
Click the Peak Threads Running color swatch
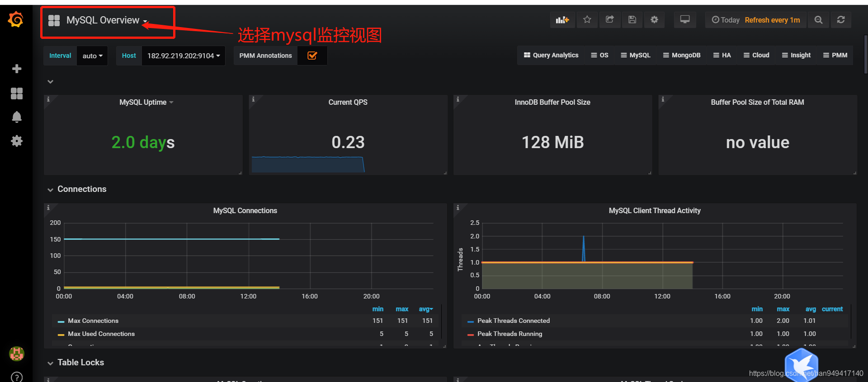click(x=471, y=335)
